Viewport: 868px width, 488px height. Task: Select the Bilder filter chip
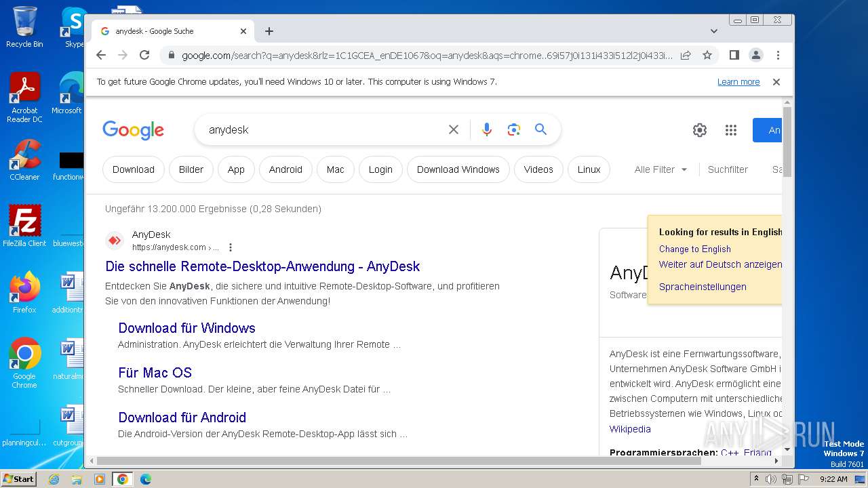point(191,169)
